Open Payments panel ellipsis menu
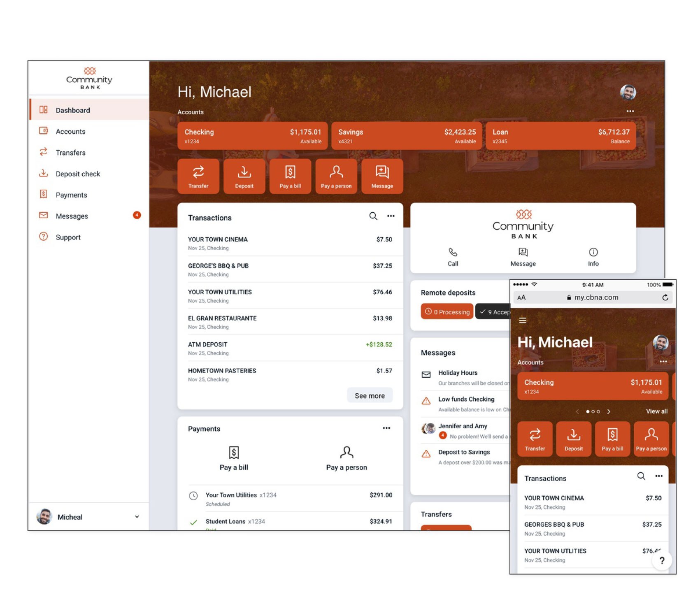Viewport: 700px width, 597px height. pos(386,428)
